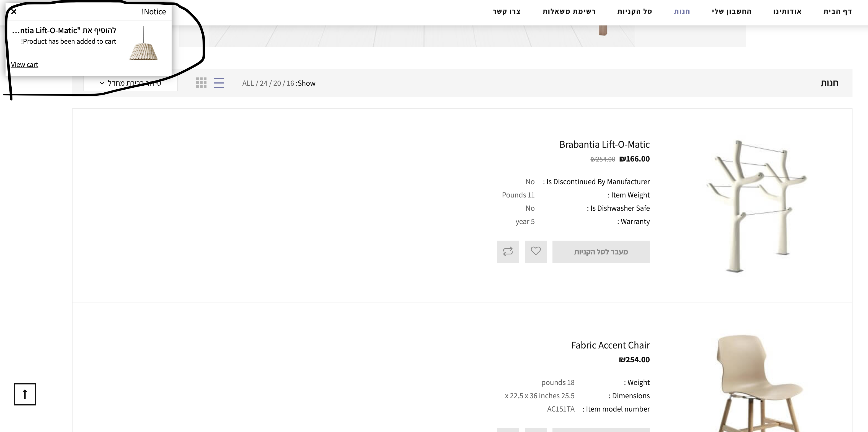Switch to list view layout icon

(219, 83)
